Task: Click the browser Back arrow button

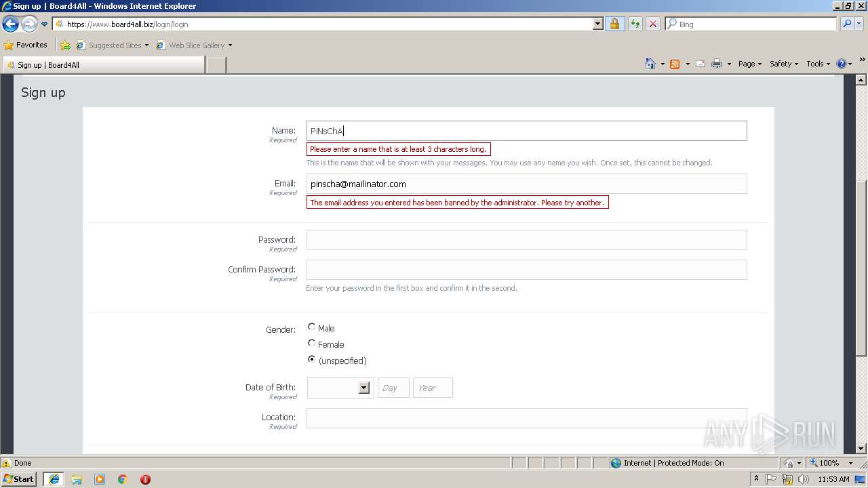Action: coord(10,24)
